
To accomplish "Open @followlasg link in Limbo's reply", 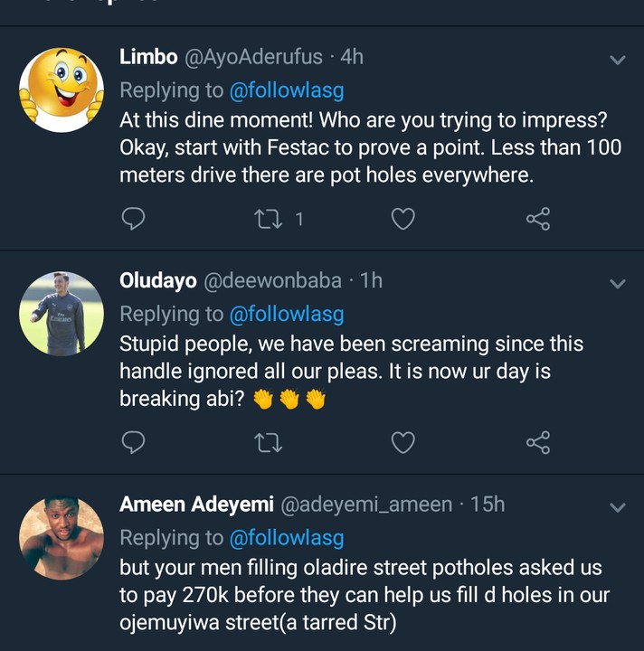I will tap(287, 90).
